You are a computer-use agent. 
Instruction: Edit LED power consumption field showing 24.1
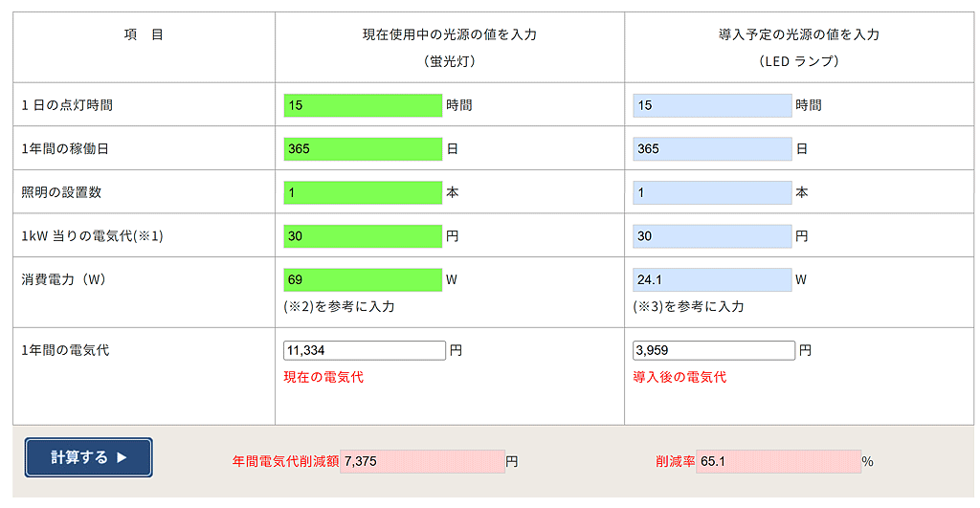pyautogui.click(x=712, y=280)
